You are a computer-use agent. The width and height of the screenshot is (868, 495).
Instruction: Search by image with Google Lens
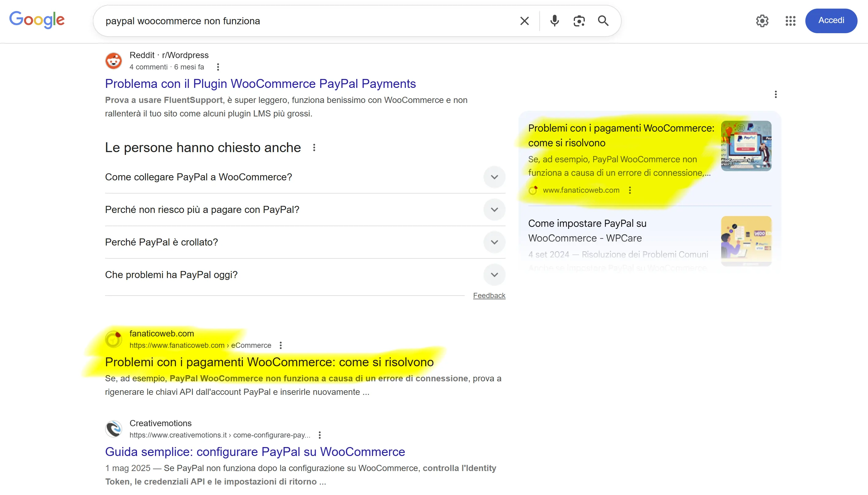click(579, 21)
